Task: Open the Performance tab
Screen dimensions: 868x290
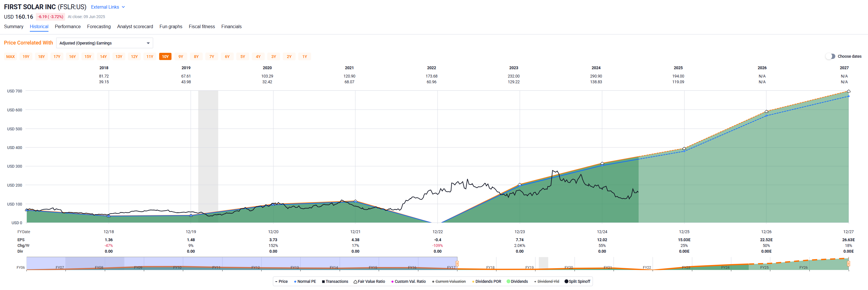Action: [x=68, y=27]
